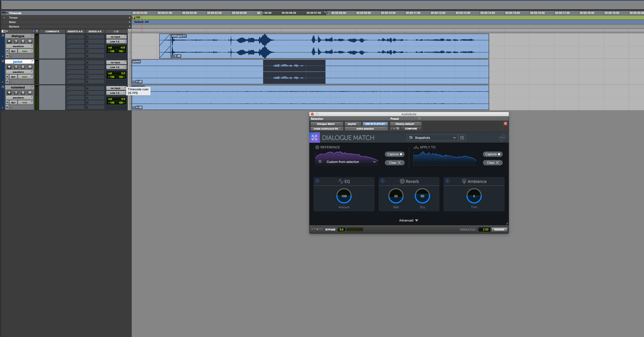Click SENDS A-E column header

(x=95, y=31)
